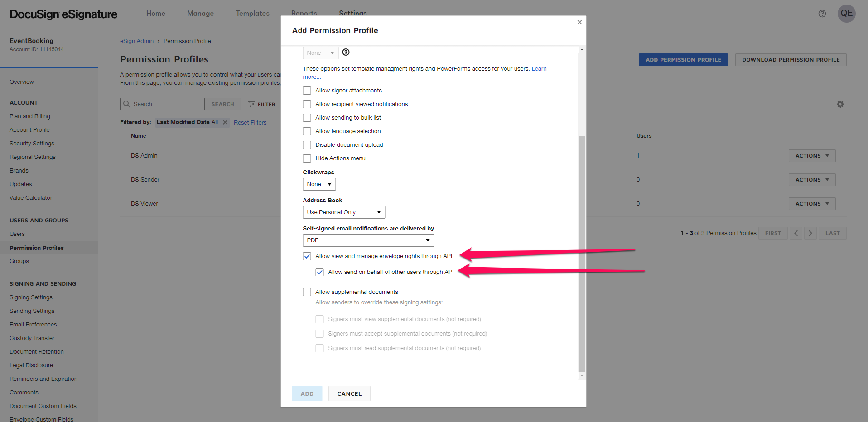The width and height of the screenshot is (868, 422).
Task: Open Brands in sidebar
Action: tap(19, 171)
